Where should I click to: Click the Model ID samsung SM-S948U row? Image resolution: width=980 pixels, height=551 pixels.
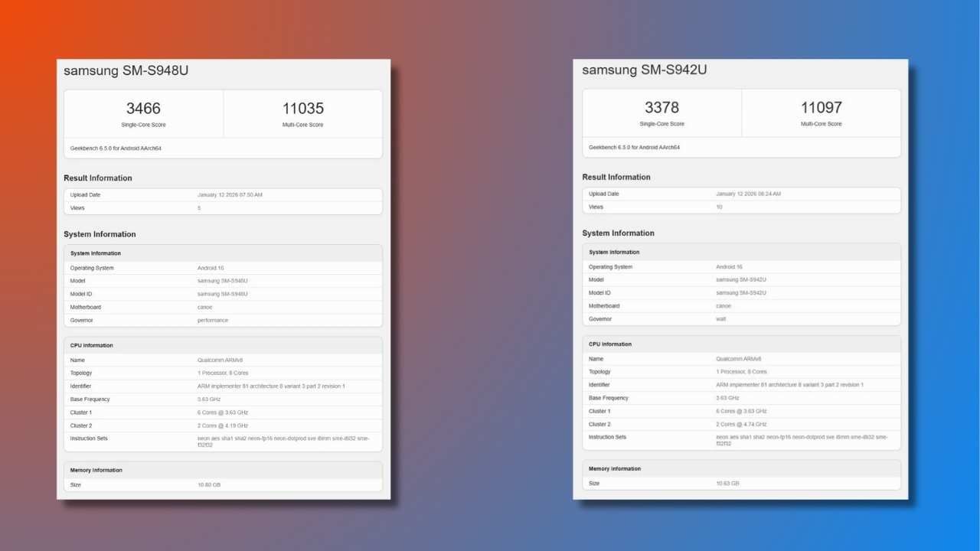[222, 293]
